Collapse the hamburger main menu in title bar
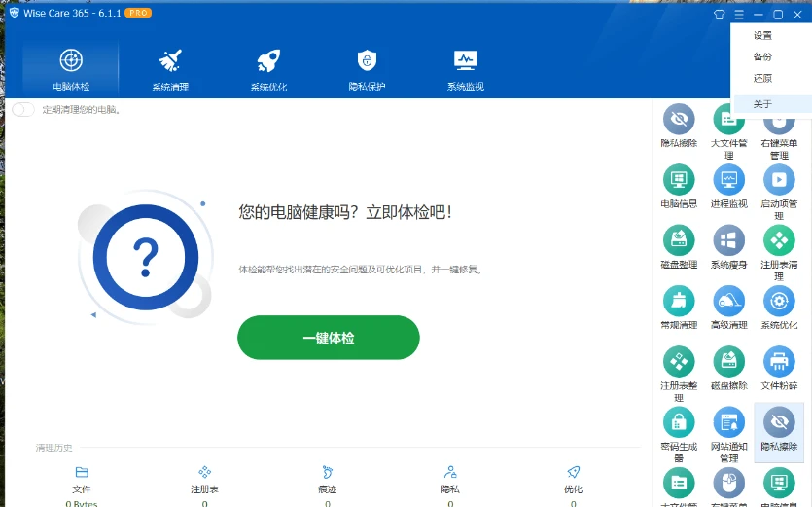812x507 pixels. 739,15
